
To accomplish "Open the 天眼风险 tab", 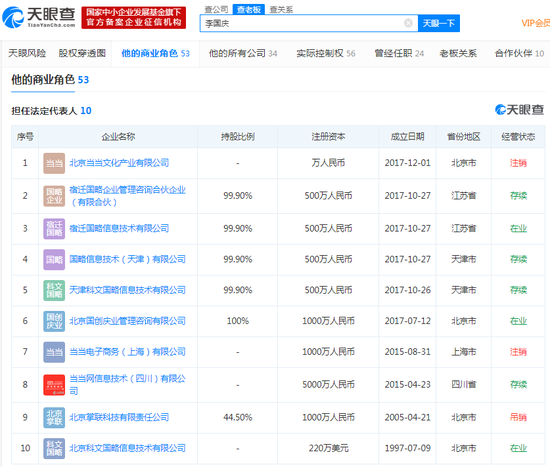I will [27, 53].
